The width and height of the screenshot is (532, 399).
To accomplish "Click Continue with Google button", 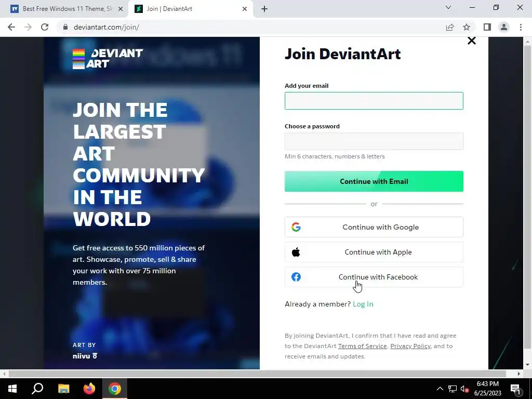I will point(374,227).
